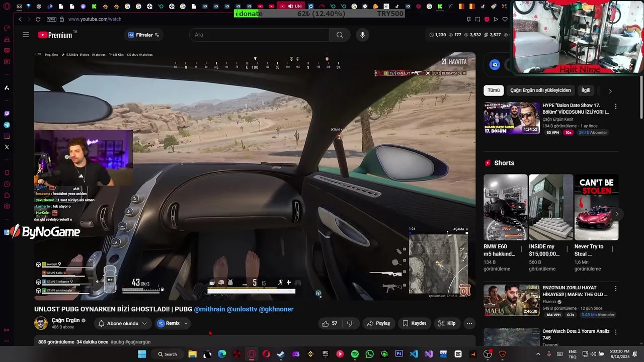Open heart bookmark icon in address bar
This screenshot has width=644, height=362.
(505, 19)
